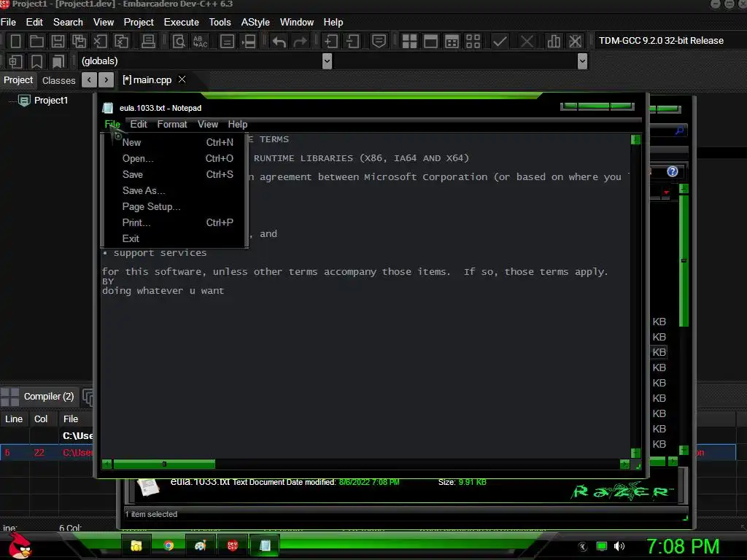
Task: Switch to the Project tab
Action: coord(18,80)
